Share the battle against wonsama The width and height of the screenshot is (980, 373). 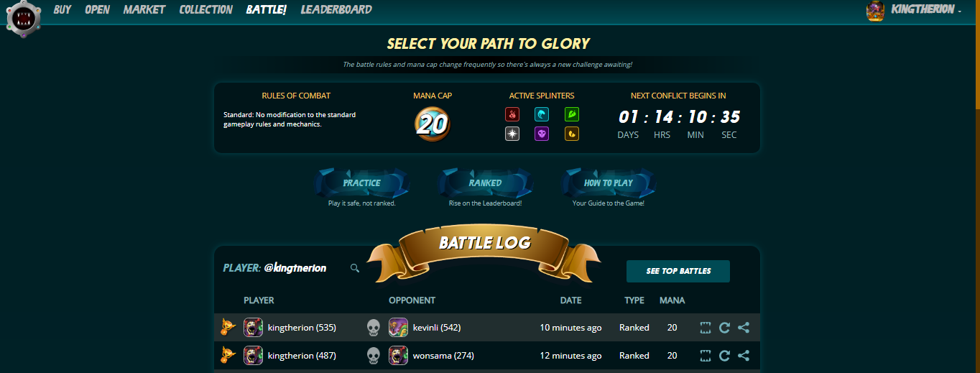pos(744,356)
